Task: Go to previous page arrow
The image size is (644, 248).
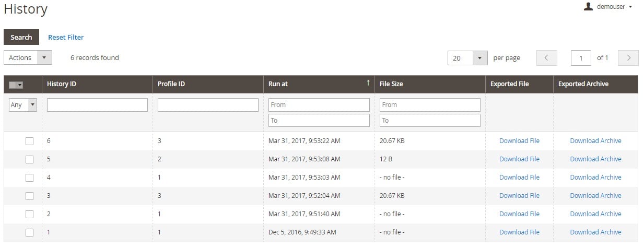Action: pyautogui.click(x=547, y=58)
